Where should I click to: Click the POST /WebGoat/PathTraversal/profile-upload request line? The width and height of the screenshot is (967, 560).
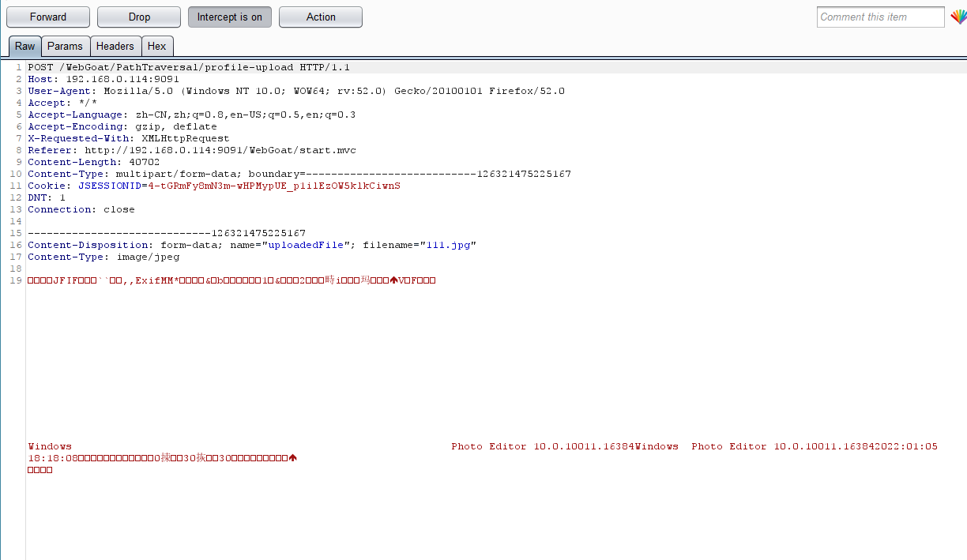tap(189, 67)
